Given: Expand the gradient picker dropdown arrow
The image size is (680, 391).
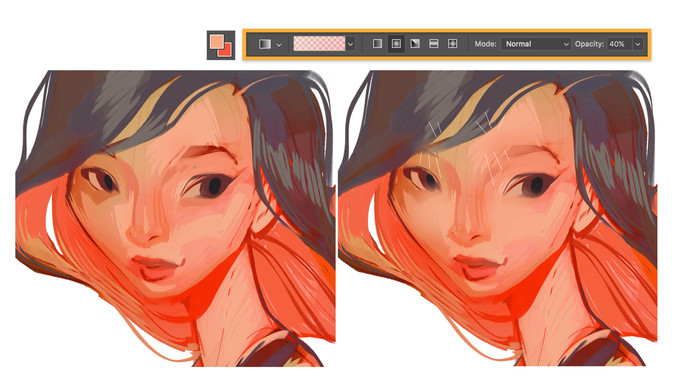Looking at the screenshot, I should point(350,44).
